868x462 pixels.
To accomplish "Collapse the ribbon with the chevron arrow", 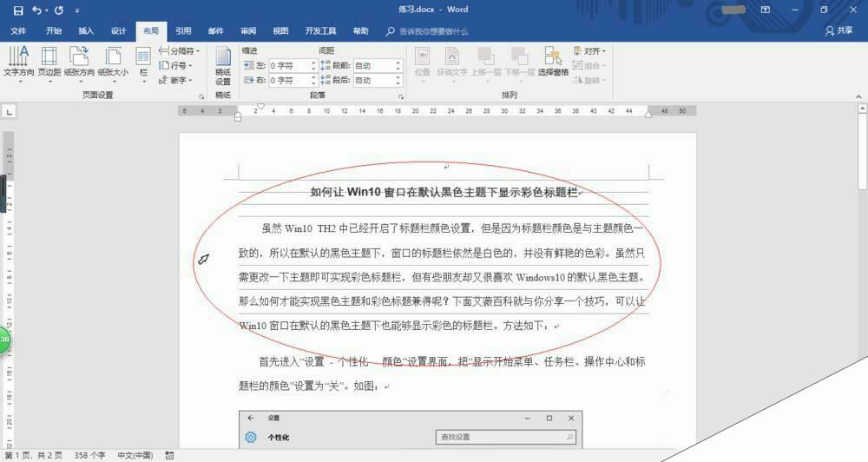I will [x=858, y=96].
